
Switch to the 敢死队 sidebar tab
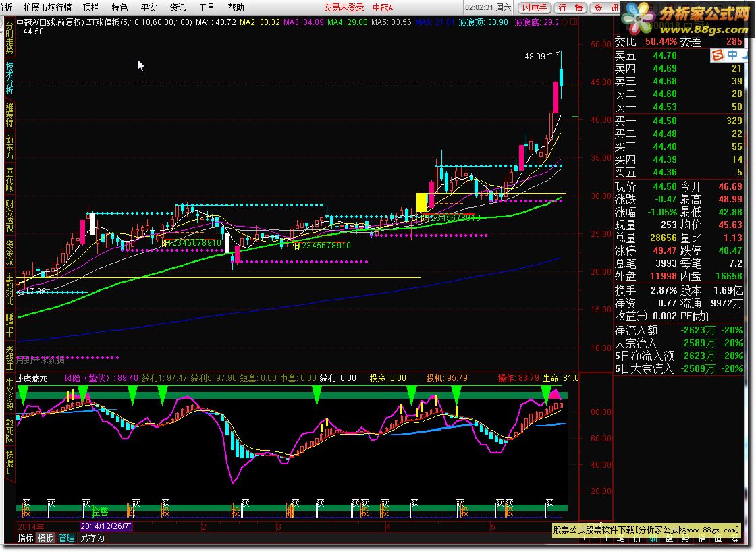[9, 431]
